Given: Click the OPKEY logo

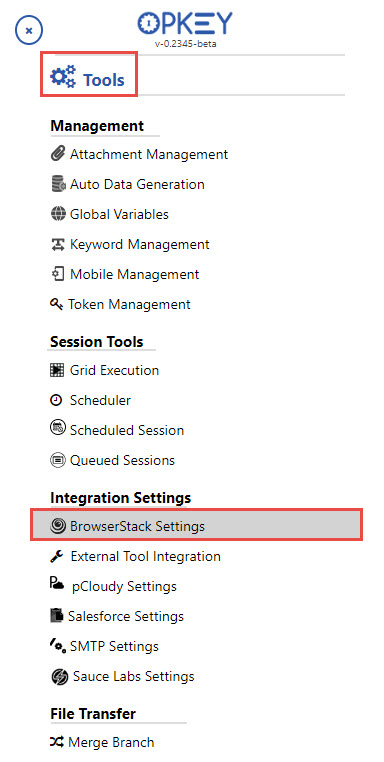Looking at the screenshot, I should (185, 23).
